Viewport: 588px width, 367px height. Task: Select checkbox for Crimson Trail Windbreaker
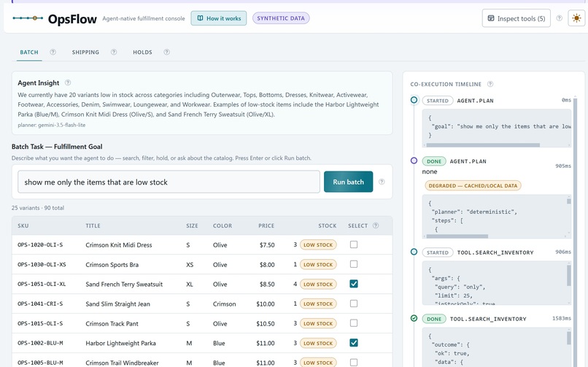click(354, 363)
